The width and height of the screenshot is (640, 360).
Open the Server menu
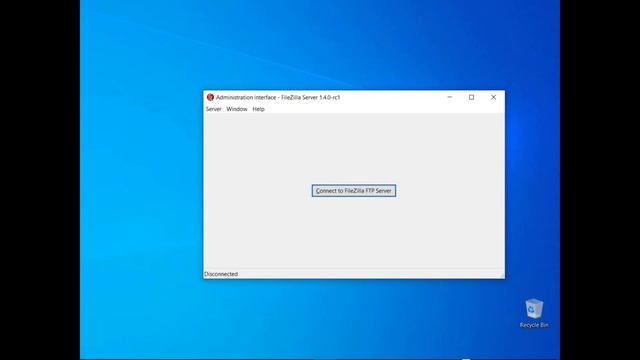click(213, 109)
